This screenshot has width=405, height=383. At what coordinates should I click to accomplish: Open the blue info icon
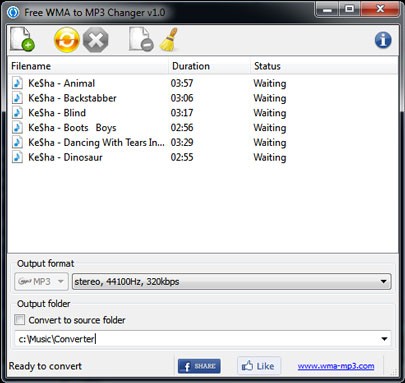[x=383, y=40]
